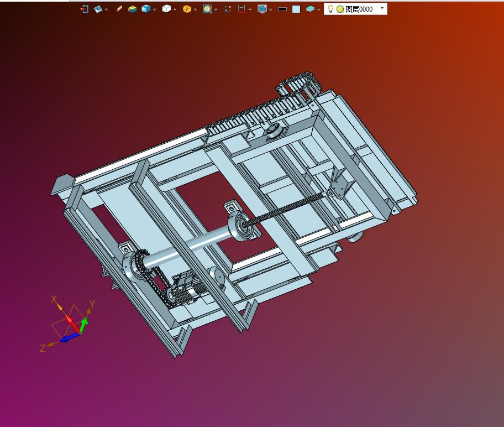Open dropdown next to sketch plane icon

click(107, 9)
